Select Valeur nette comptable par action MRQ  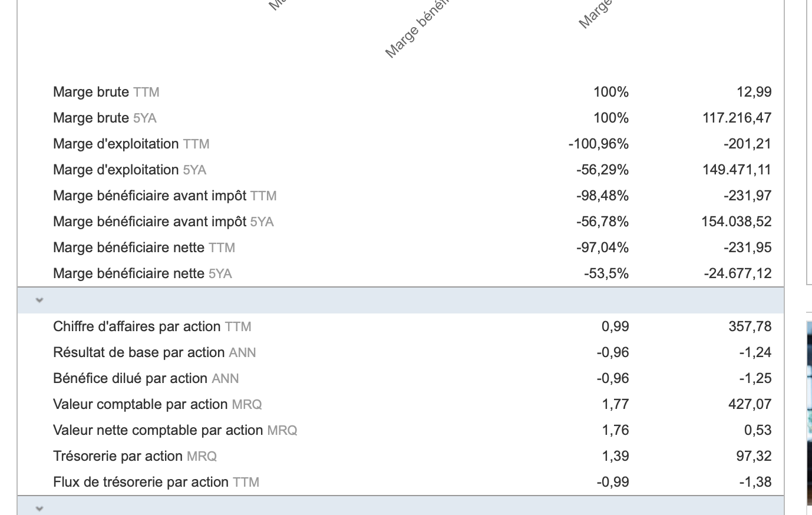[x=175, y=430]
